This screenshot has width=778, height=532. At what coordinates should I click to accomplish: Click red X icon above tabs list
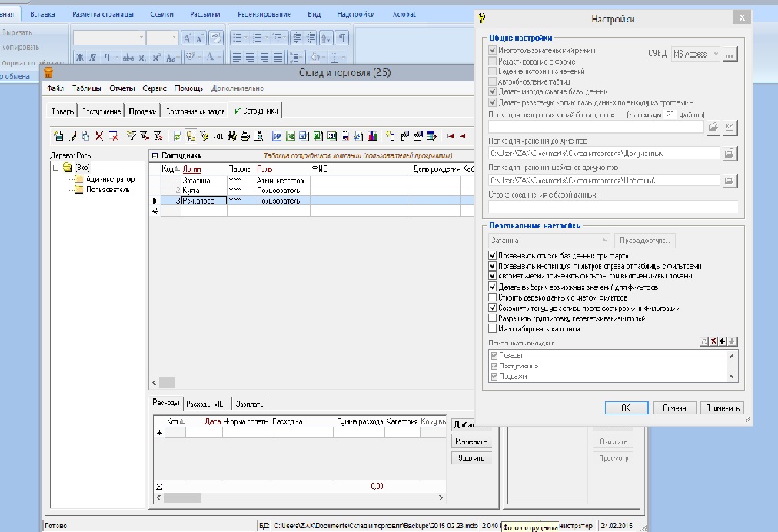pyautogui.click(x=713, y=341)
